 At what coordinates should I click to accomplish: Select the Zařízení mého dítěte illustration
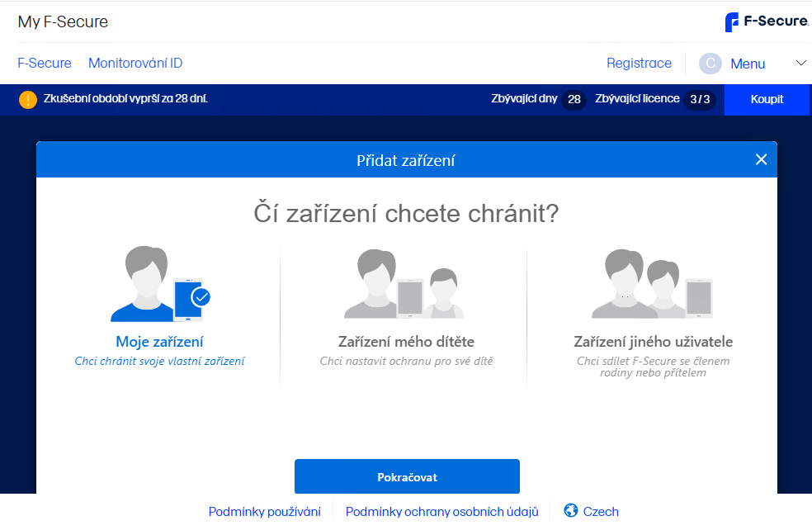(404, 284)
